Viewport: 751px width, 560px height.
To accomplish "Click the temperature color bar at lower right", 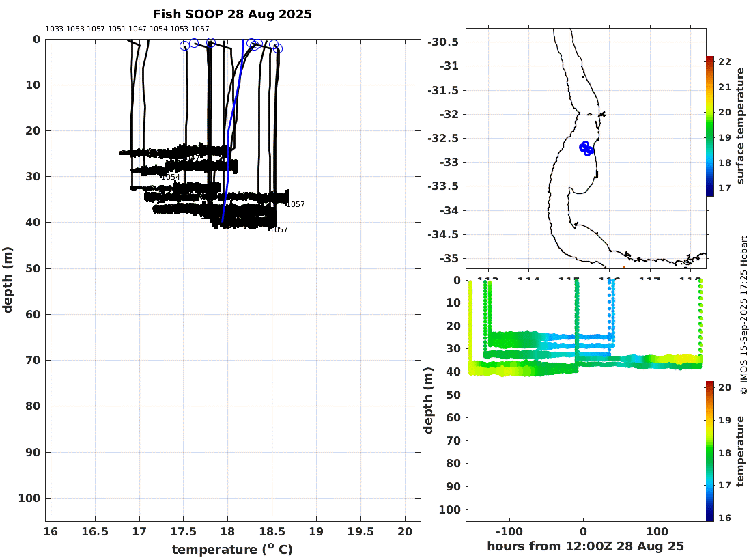I will pyautogui.click(x=710, y=451).
